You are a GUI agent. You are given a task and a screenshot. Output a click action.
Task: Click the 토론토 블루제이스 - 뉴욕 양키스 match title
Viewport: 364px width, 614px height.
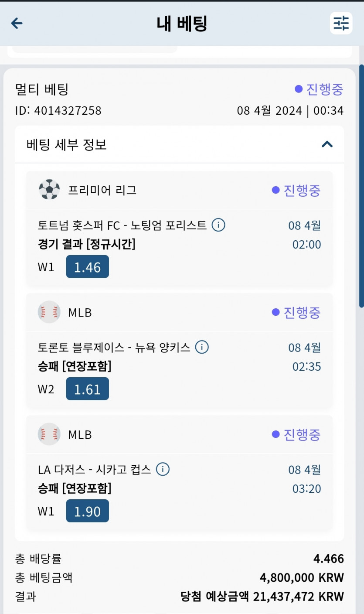point(114,348)
